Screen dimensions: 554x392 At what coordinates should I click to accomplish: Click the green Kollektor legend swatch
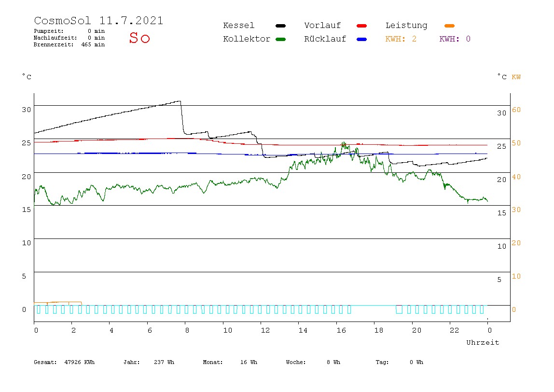pyautogui.click(x=280, y=39)
